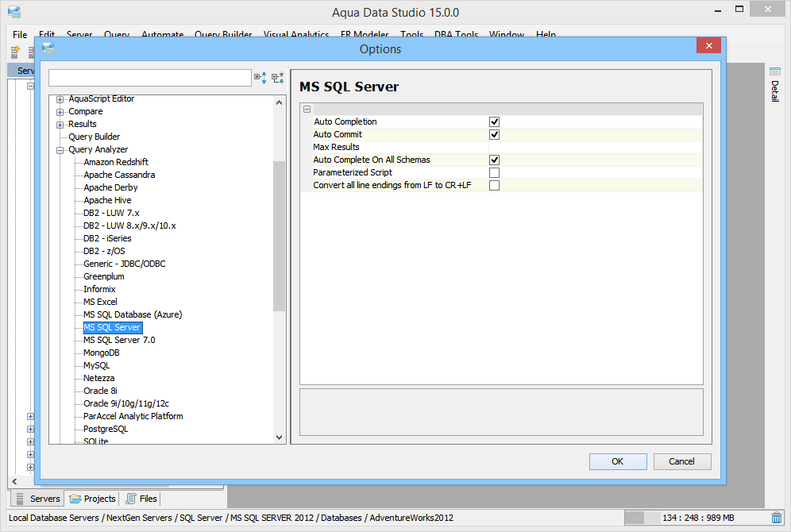Viewport: 791px width, 532px height.
Task: Switch to the Servers tab at bottom
Action: tap(38, 498)
